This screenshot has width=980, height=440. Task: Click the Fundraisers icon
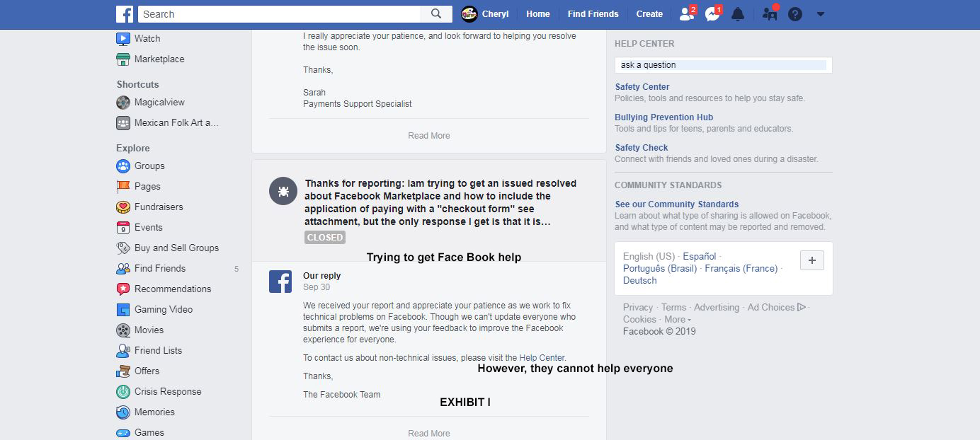click(x=123, y=207)
